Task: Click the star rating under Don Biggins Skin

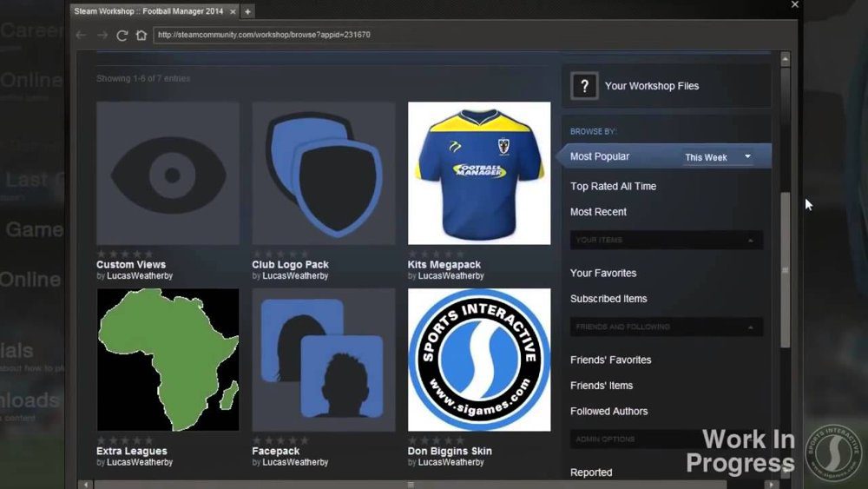Action: (x=437, y=440)
